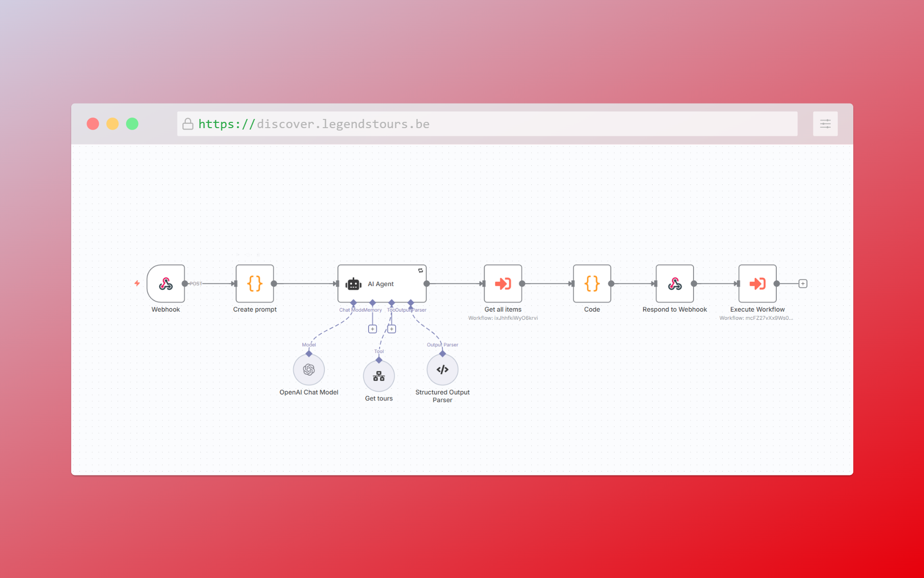Open the browser settings sliders button
Viewport: 924px width, 578px height.
pos(825,124)
